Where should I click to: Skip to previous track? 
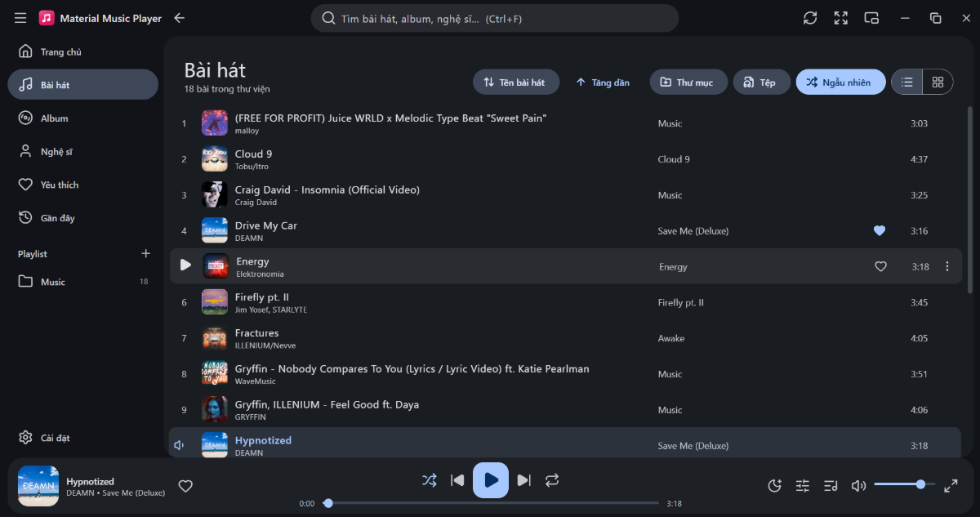457,480
